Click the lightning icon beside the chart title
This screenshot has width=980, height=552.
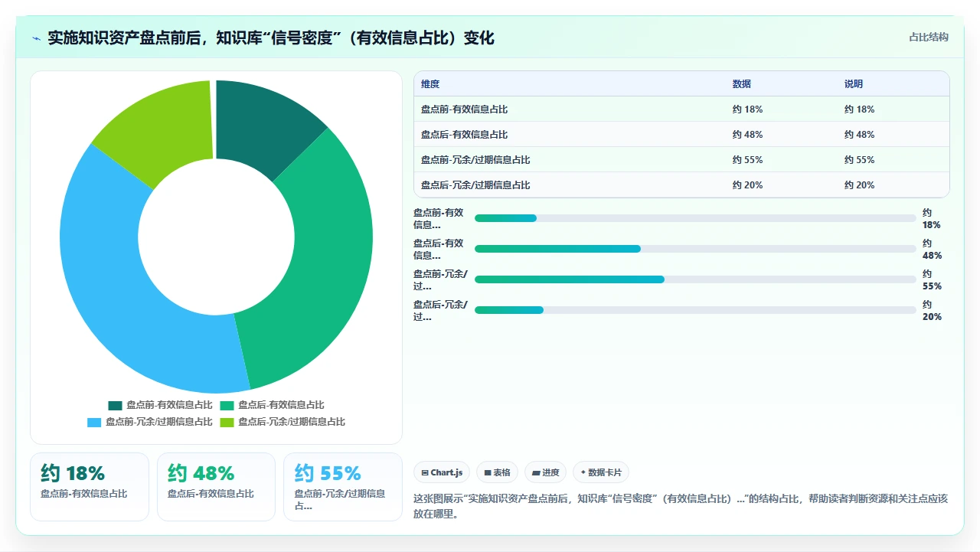pos(37,38)
